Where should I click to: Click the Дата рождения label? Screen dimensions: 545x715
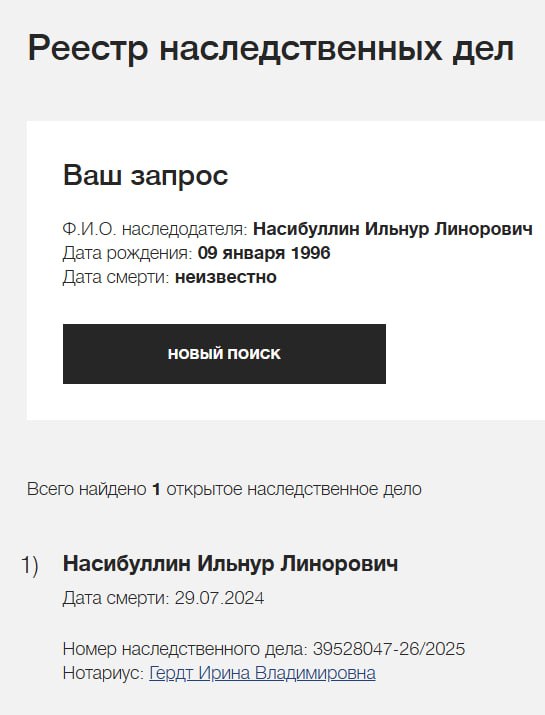pos(127,253)
